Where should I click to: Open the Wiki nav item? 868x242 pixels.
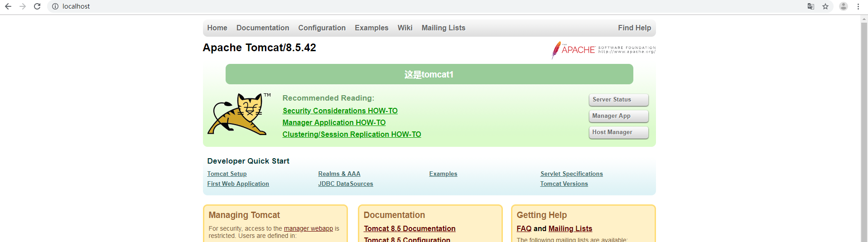coord(405,28)
